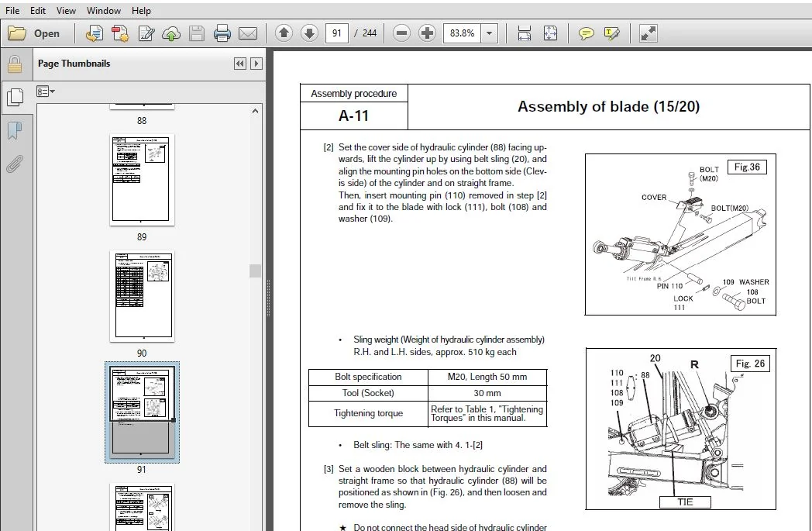Zoom in with the plus button

pos(427,33)
